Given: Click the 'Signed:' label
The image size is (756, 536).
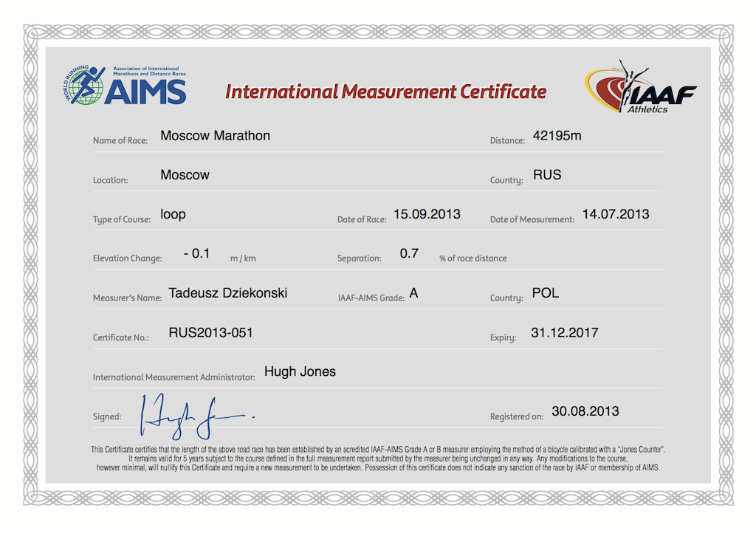Looking at the screenshot, I should coord(107,416).
